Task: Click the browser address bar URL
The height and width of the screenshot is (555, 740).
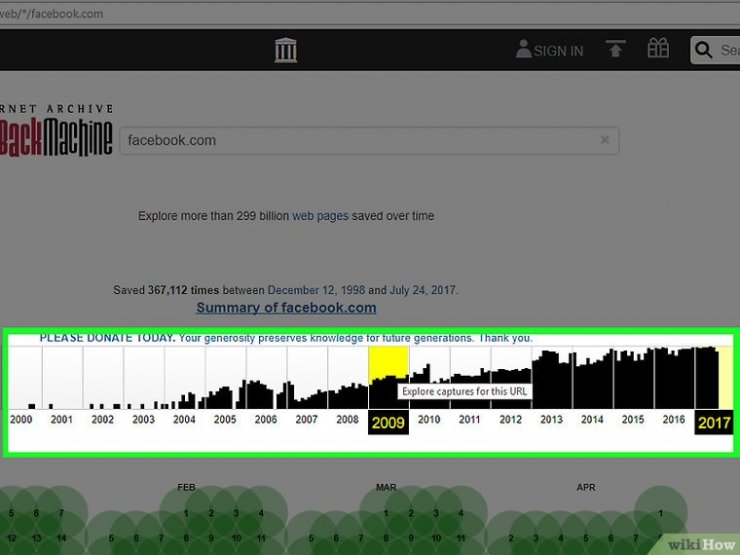Action: [x=51, y=14]
